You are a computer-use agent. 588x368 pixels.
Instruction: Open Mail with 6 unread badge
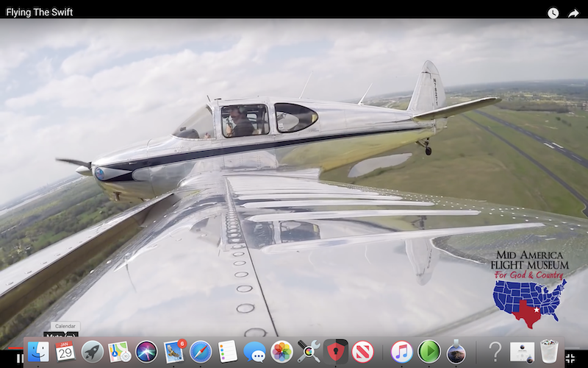[174, 351]
